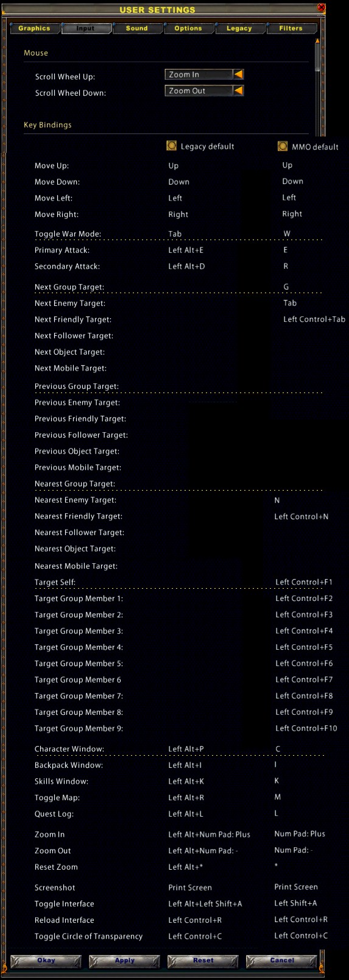The image size is (349, 980).
Task: Click the Cancel button
Action: (x=282, y=960)
